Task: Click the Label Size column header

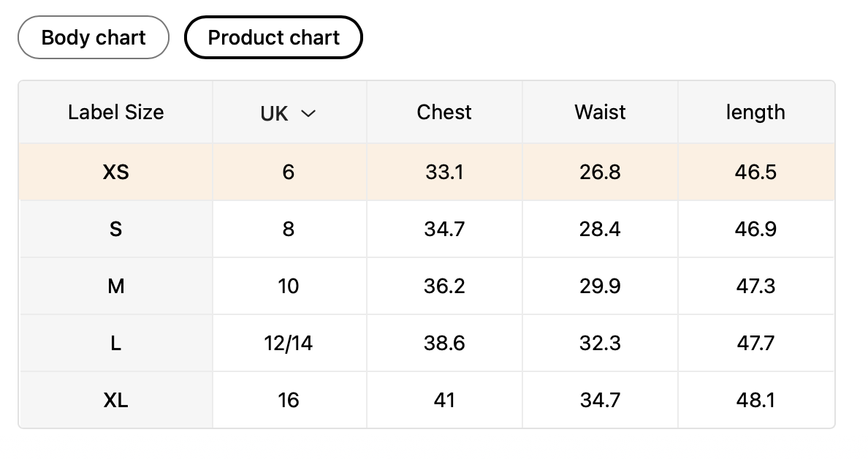Action: point(115,113)
